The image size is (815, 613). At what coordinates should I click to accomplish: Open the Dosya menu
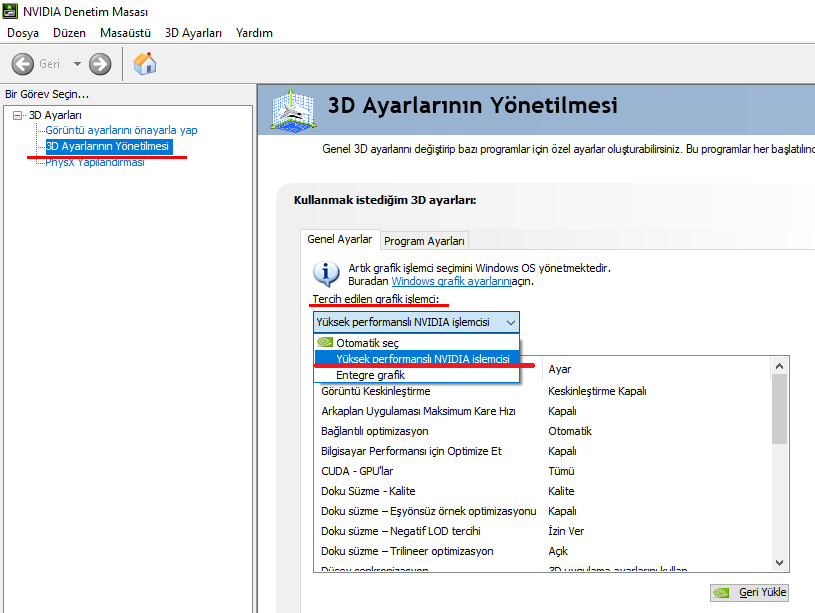(22, 33)
